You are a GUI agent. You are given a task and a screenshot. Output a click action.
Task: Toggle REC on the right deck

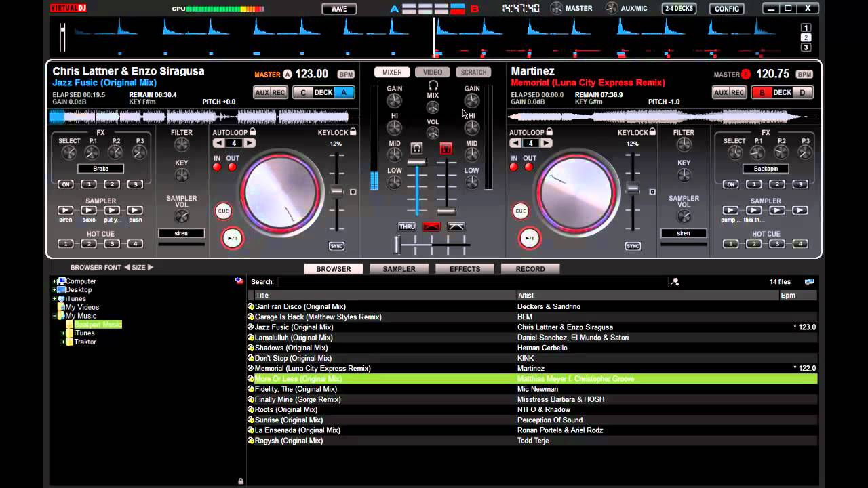tap(738, 92)
